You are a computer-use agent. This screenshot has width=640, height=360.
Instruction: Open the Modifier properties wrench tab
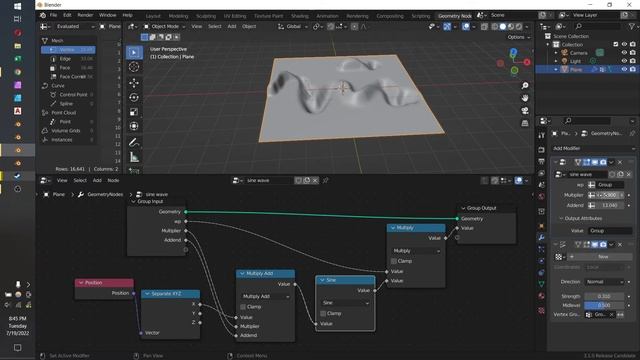542,237
